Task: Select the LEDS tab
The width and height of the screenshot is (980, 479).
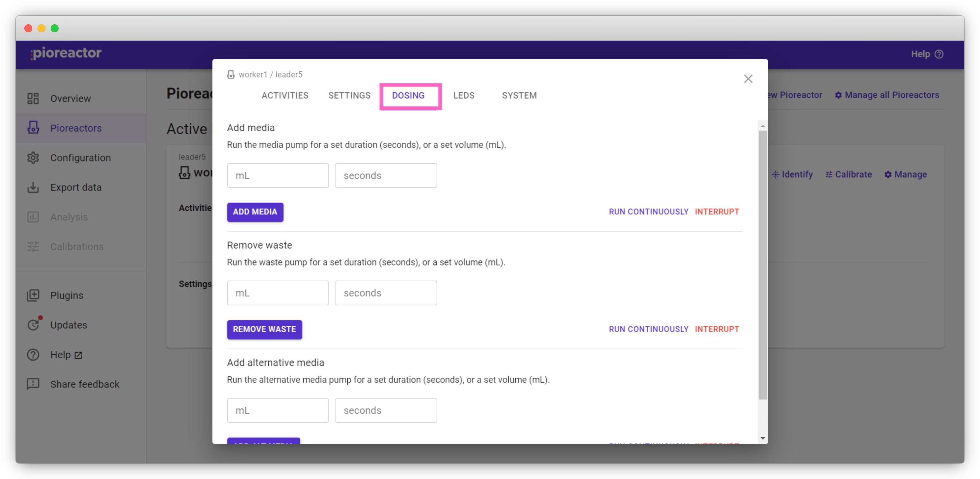Action: [x=463, y=95]
